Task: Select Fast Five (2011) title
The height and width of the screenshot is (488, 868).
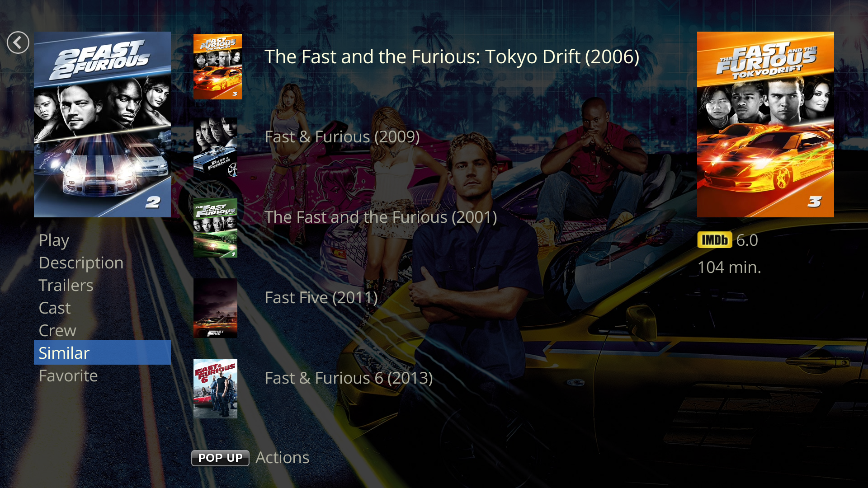Action: [x=321, y=297]
